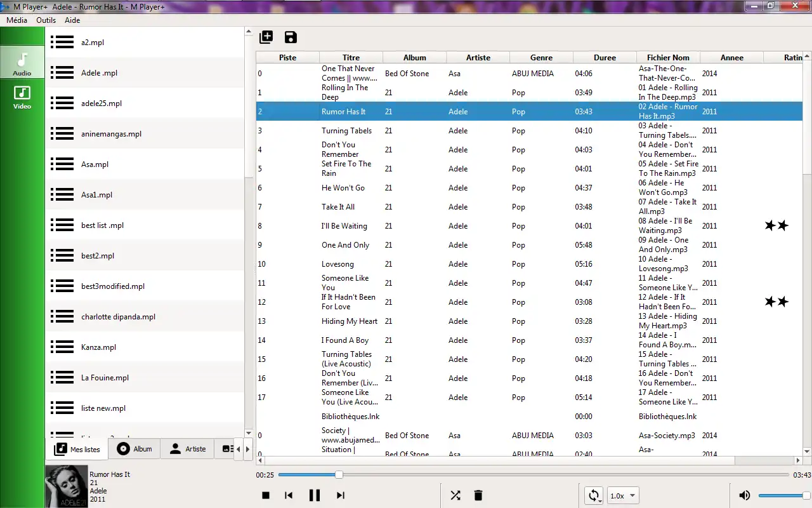812x508 pixels.
Task: Open the 1.0x playback speed dropdown
Action: [x=623, y=496]
